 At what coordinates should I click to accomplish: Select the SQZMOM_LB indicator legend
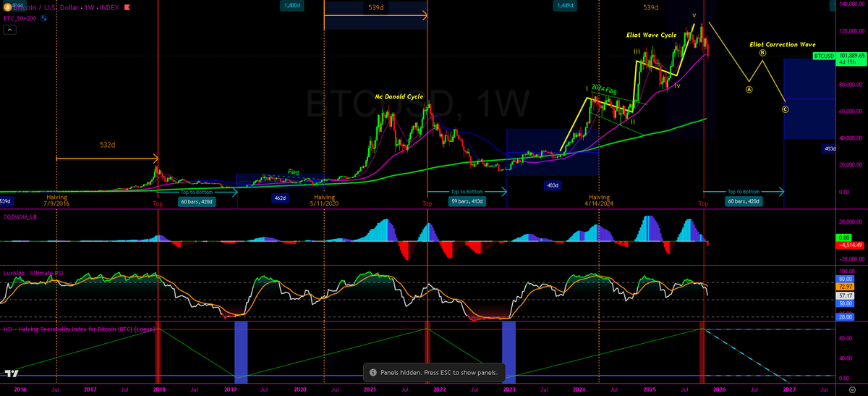pos(20,217)
